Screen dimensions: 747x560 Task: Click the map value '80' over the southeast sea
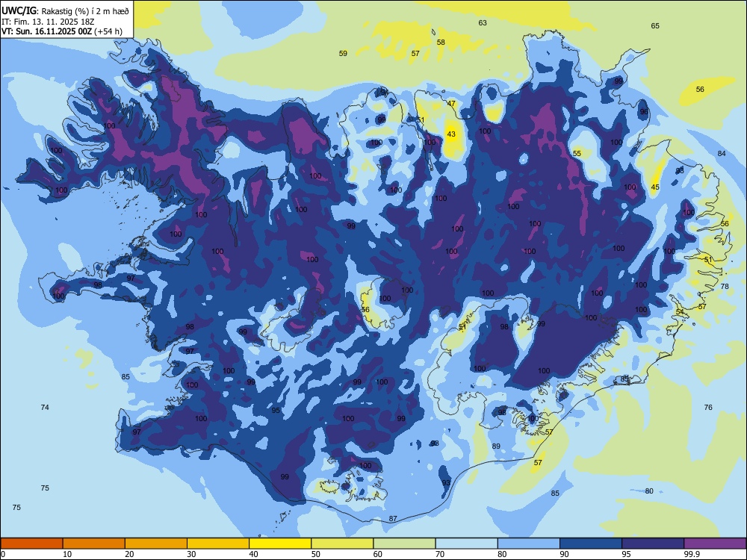coord(649,491)
